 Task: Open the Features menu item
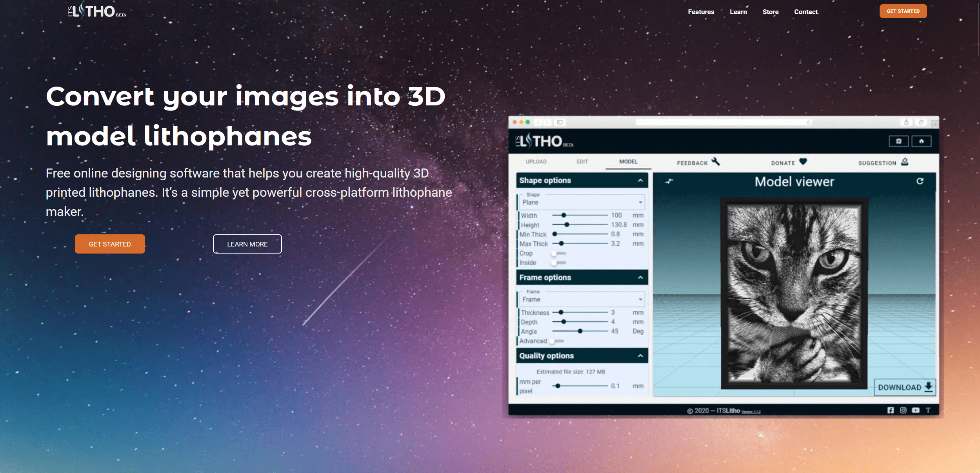pyautogui.click(x=701, y=12)
